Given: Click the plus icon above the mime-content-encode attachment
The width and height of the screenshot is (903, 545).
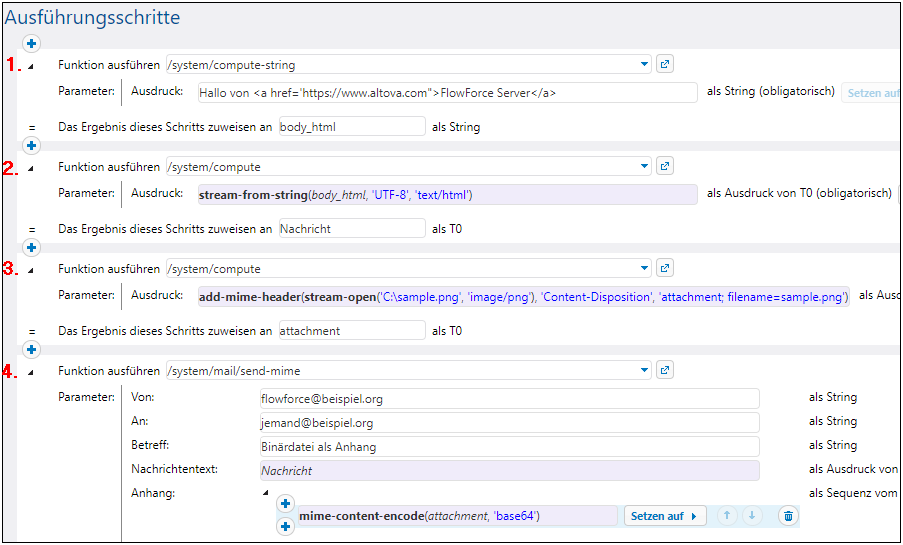Looking at the screenshot, I should pyautogui.click(x=285, y=504).
